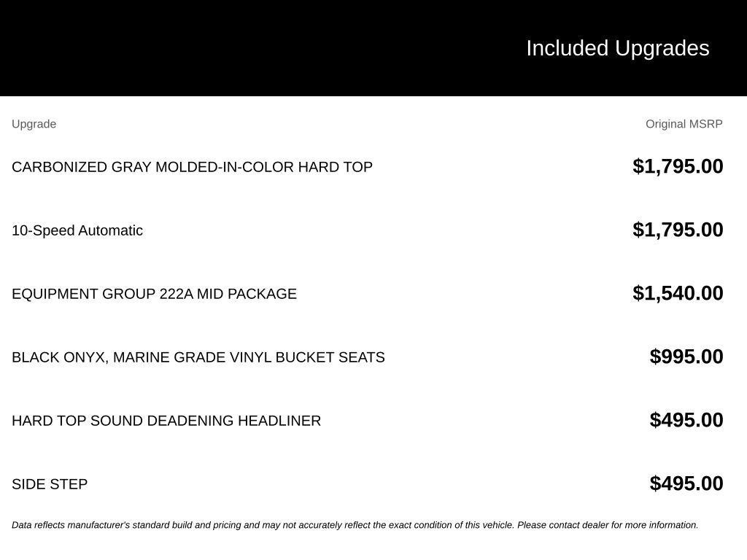Select Hard Top Sound Deadening Headliner

tap(166, 421)
